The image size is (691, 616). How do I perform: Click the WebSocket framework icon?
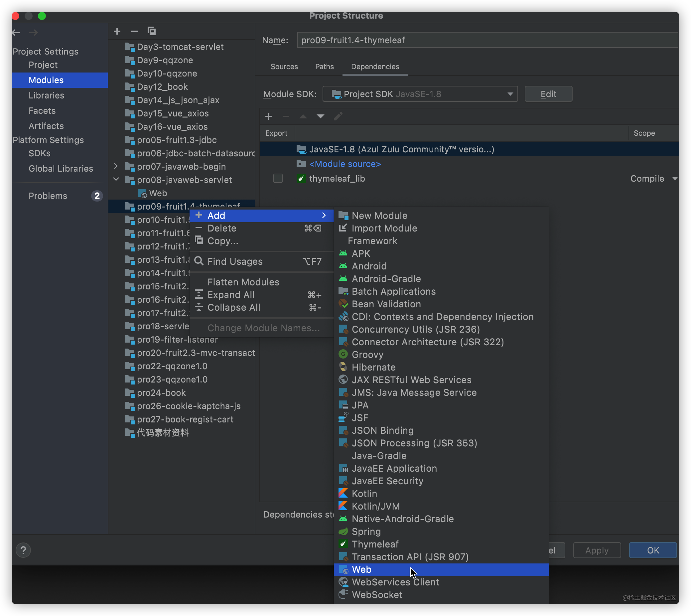[x=343, y=595]
